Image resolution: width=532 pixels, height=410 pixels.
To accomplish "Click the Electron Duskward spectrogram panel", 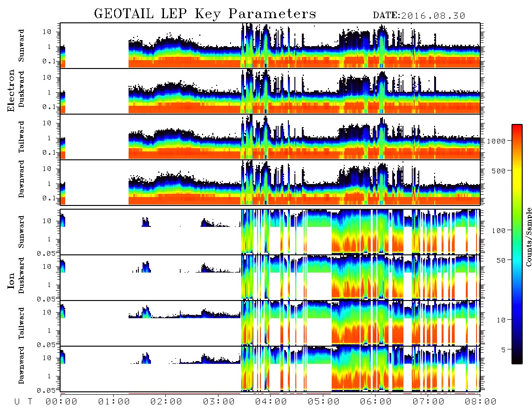I will coord(270,91).
